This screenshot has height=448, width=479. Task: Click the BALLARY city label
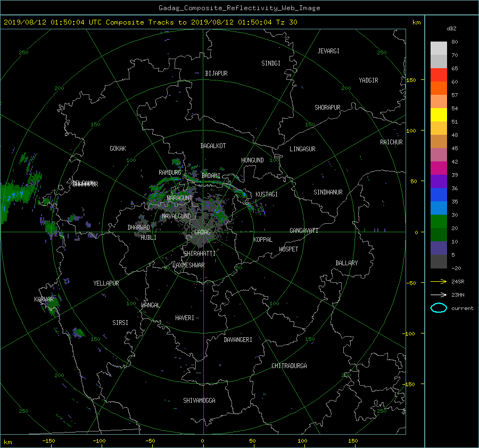tap(346, 263)
